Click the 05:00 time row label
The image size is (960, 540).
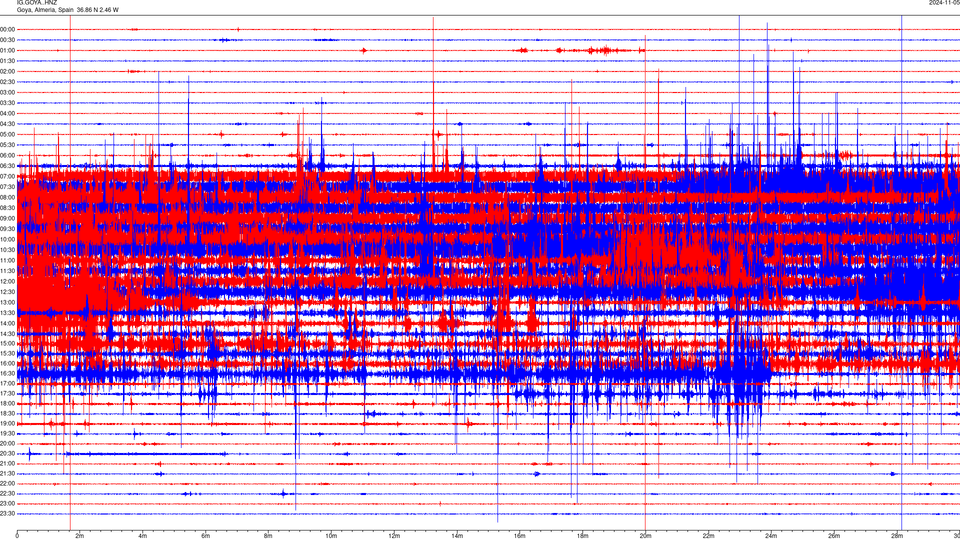(x=7, y=134)
